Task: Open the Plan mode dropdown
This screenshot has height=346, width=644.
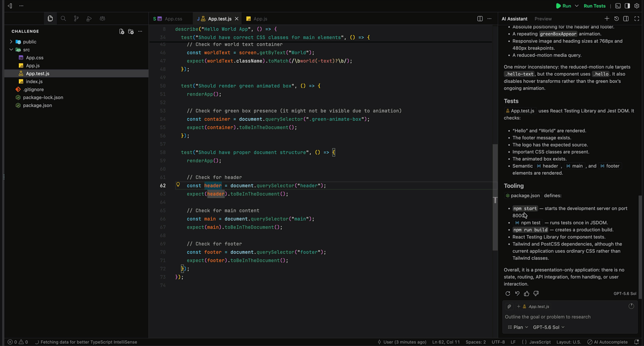Action: coord(518,327)
